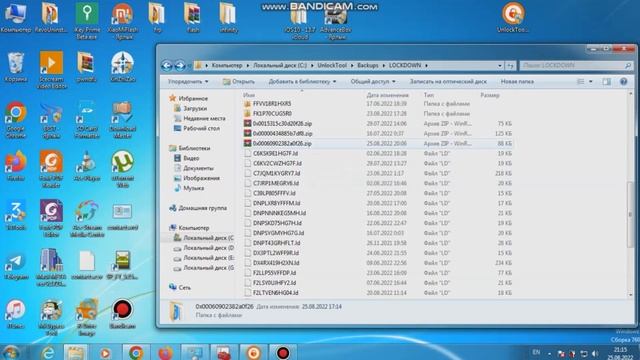Go back with the Explorer back arrow

(167, 65)
